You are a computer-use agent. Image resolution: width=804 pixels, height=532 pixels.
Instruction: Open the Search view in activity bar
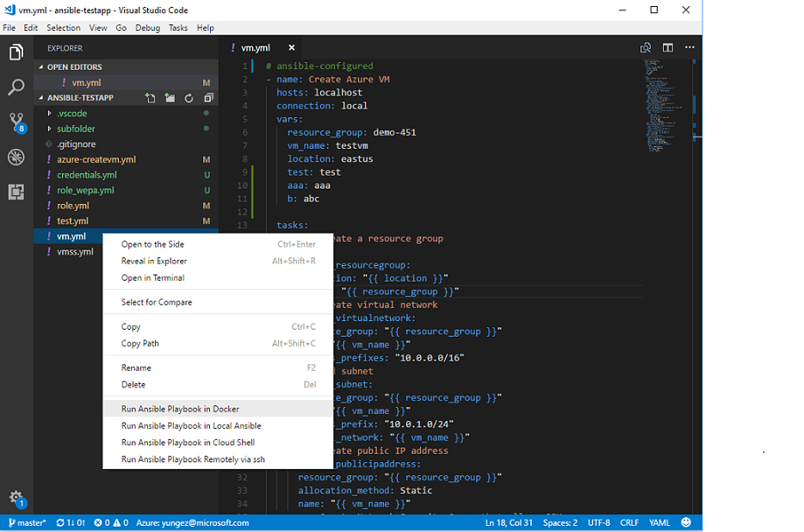pyautogui.click(x=16, y=87)
